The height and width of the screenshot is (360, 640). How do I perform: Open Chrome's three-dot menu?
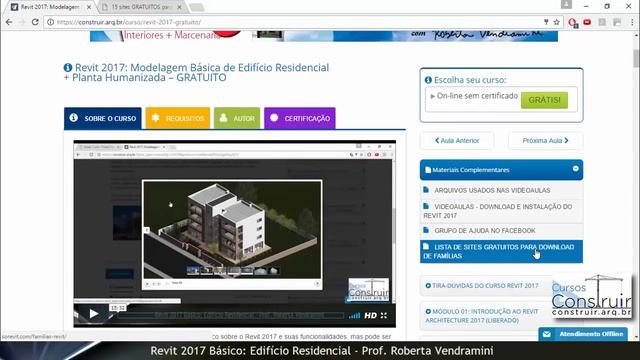click(x=632, y=22)
